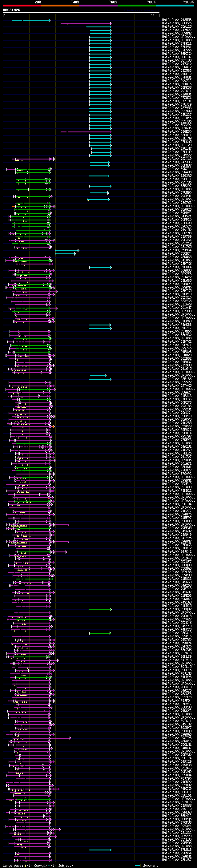Click the label UniRef100_B3A811

177,135
